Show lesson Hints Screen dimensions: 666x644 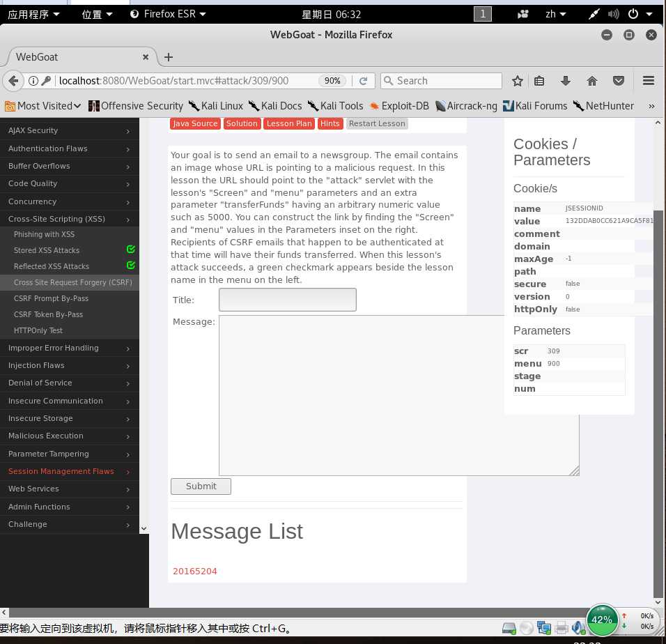pos(330,123)
